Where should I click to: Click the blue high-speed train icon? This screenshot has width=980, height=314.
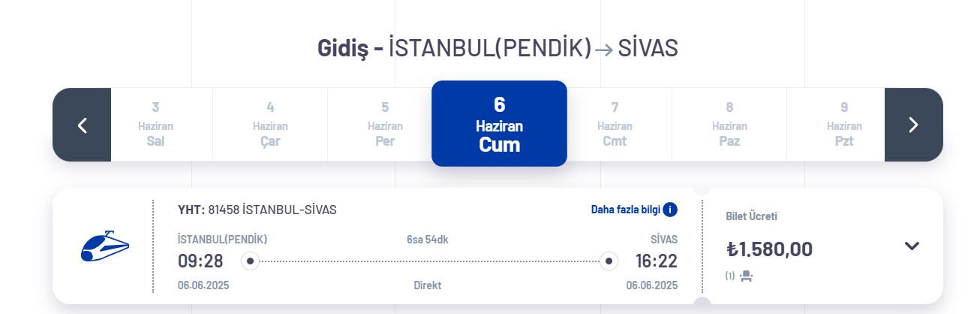[x=105, y=246]
